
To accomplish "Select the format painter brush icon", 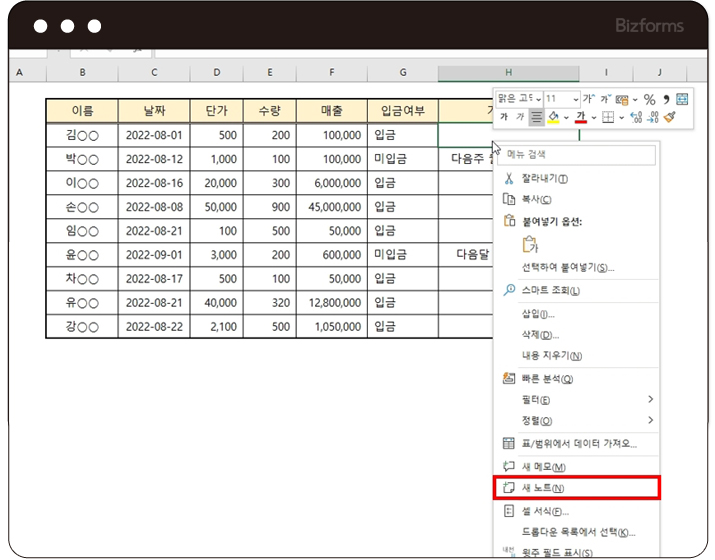I will pos(670,117).
